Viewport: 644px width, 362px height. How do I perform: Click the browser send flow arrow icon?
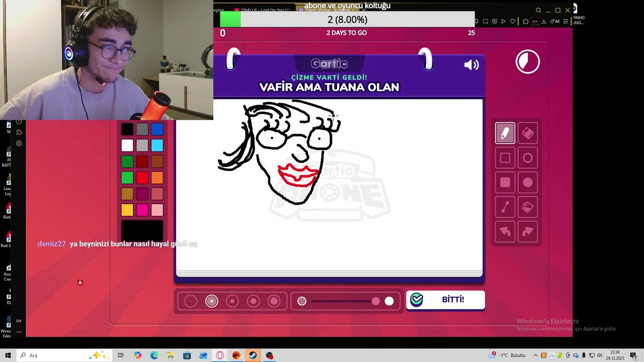click(504, 21)
